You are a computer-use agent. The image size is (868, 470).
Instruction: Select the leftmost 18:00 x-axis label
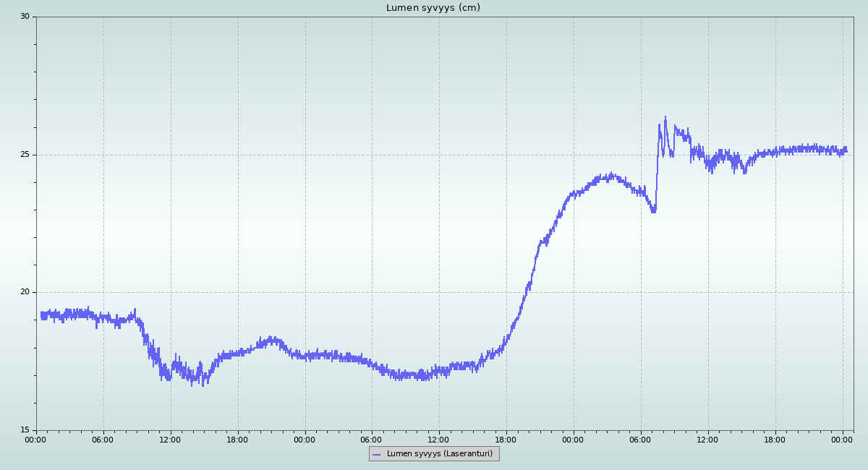237,439
